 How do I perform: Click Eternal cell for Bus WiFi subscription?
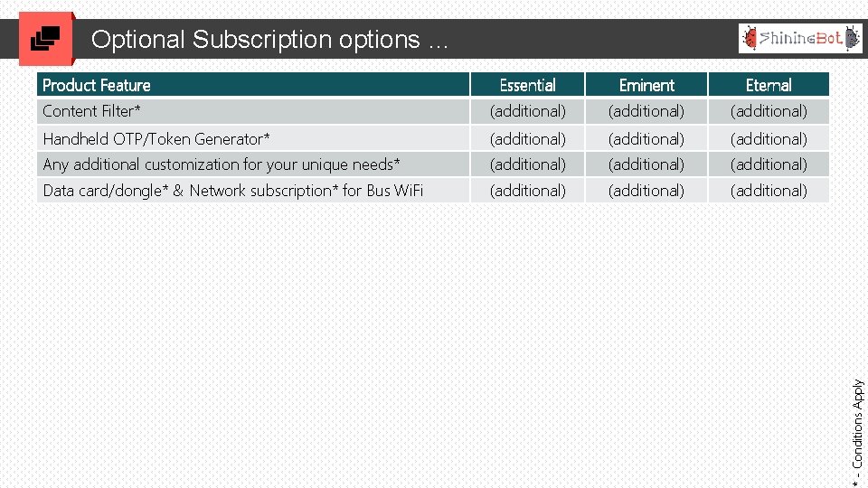pos(769,191)
